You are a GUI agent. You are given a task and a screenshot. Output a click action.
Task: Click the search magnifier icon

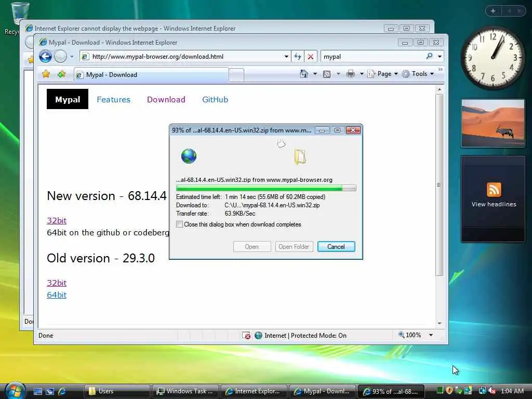[x=429, y=56]
